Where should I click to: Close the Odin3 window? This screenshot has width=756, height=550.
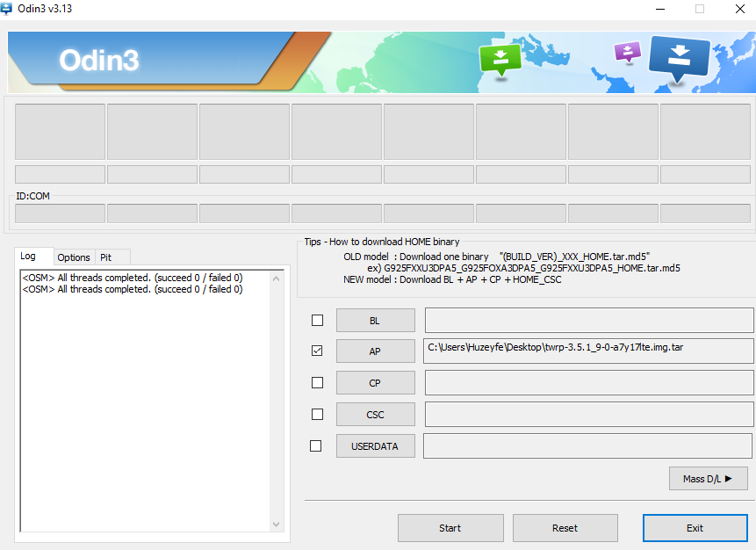(x=740, y=9)
